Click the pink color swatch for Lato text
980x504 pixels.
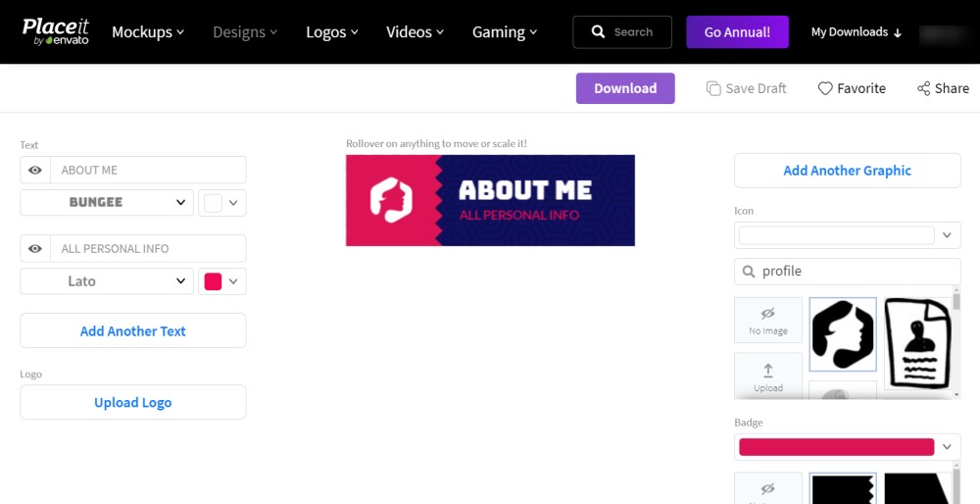[213, 282]
